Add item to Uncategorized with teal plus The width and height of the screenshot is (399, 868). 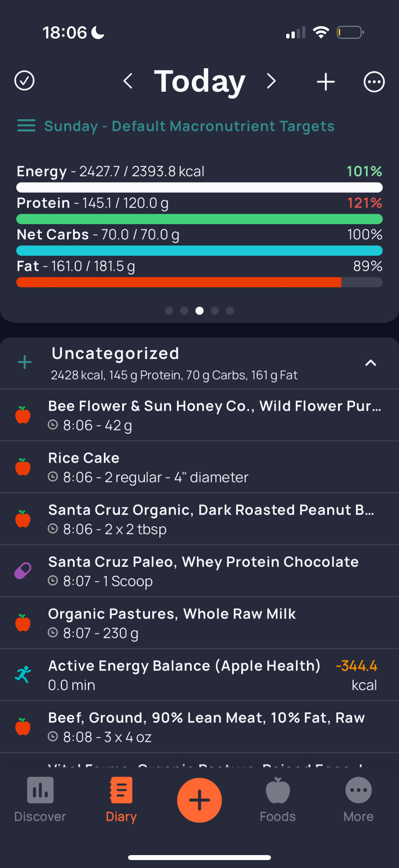click(x=24, y=362)
